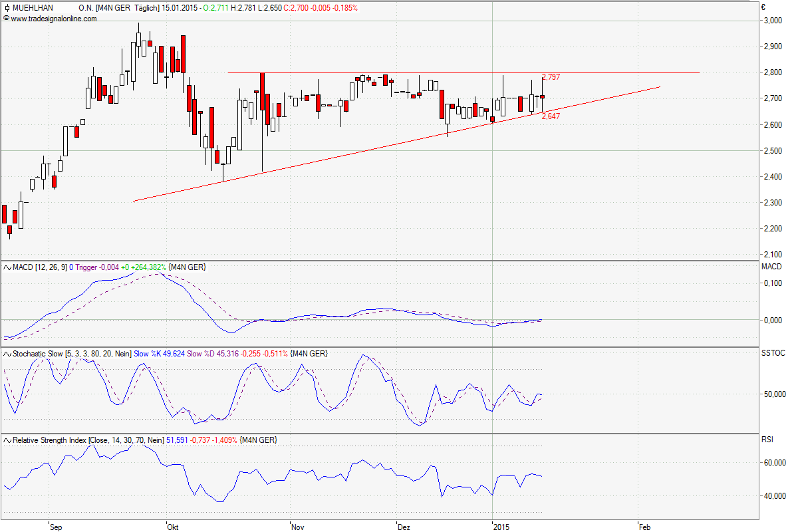Click the line icon before Relative Strength Index
This screenshot has height=532, width=798.
click(7, 440)
